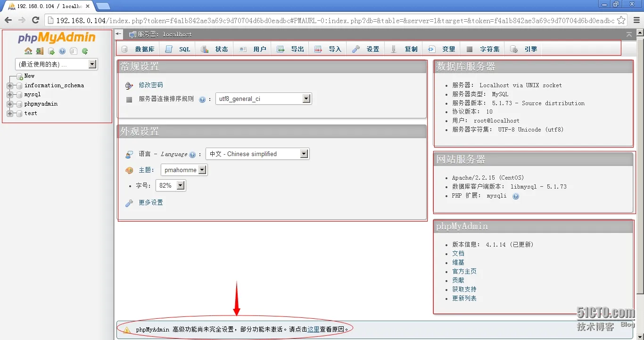Reload the navigation panel with green refresh icon
The image size is (644, 340).
coord(85,51)
